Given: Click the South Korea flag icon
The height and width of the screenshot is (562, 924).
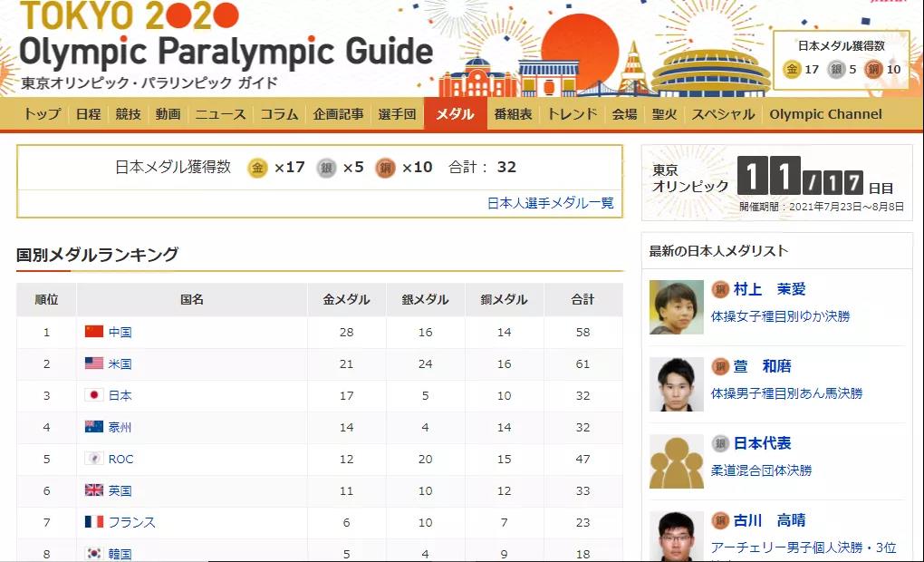Looking at the screenshot, I should pyautogui.click(x=93, y=554).
